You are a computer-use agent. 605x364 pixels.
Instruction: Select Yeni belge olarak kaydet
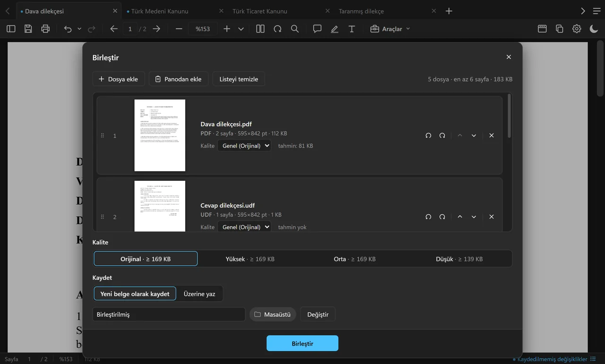tap(135, 294)
